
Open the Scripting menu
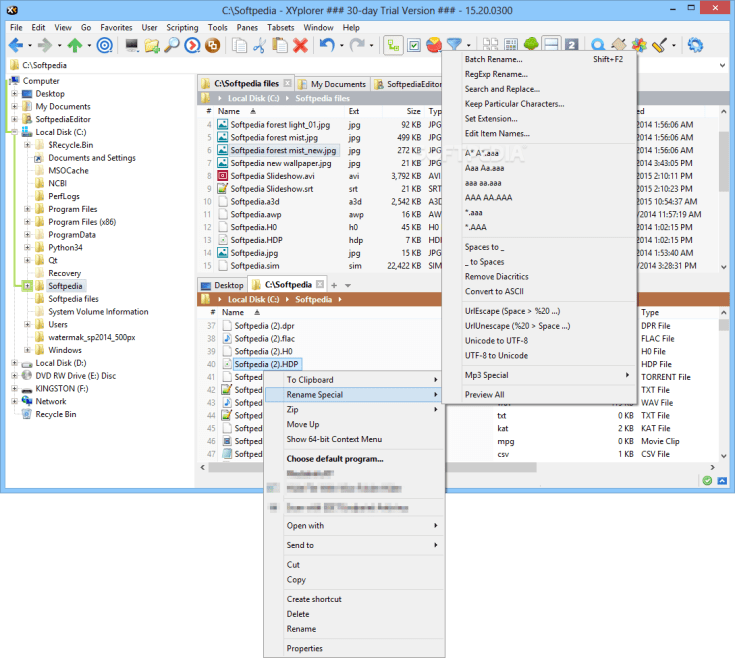click(x=182, y=27)
